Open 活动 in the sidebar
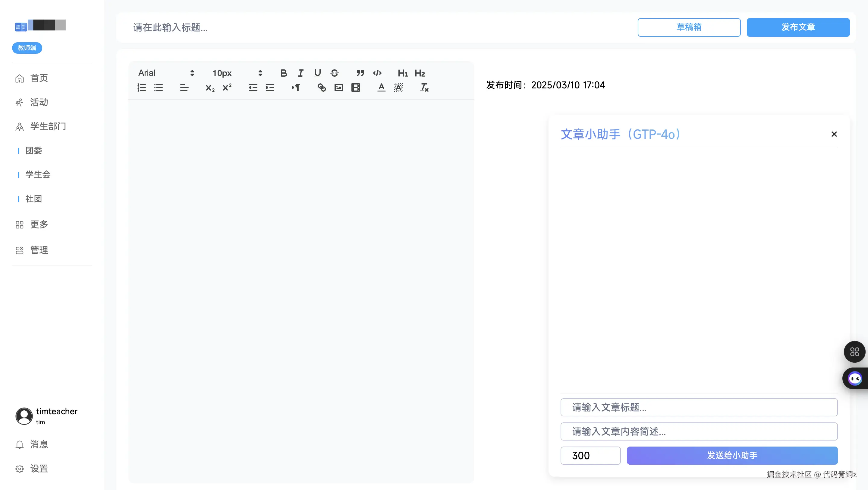This screenshot has width=868, height=490. 39,102
